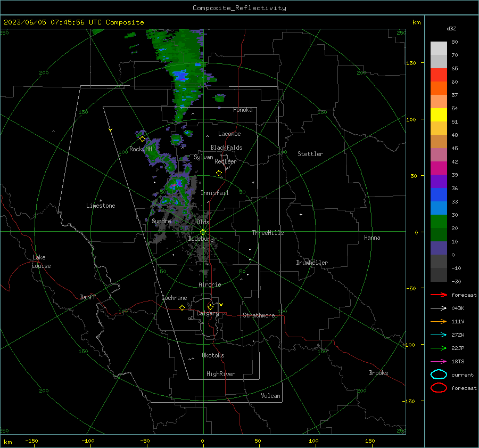Click the white 04DK arrow icon
The height and width of the screenshot is (448, 479).
pyautogui.click(x=439, y=308)
